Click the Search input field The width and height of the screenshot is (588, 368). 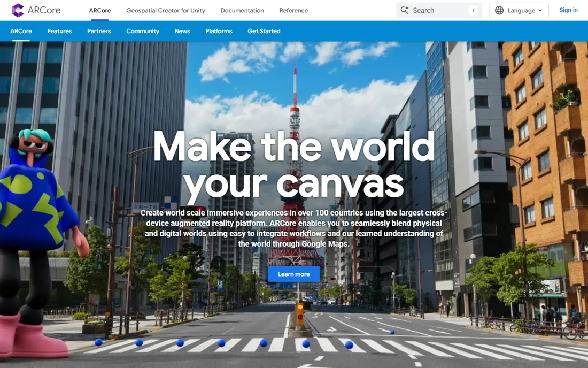[x=439, y=11]
